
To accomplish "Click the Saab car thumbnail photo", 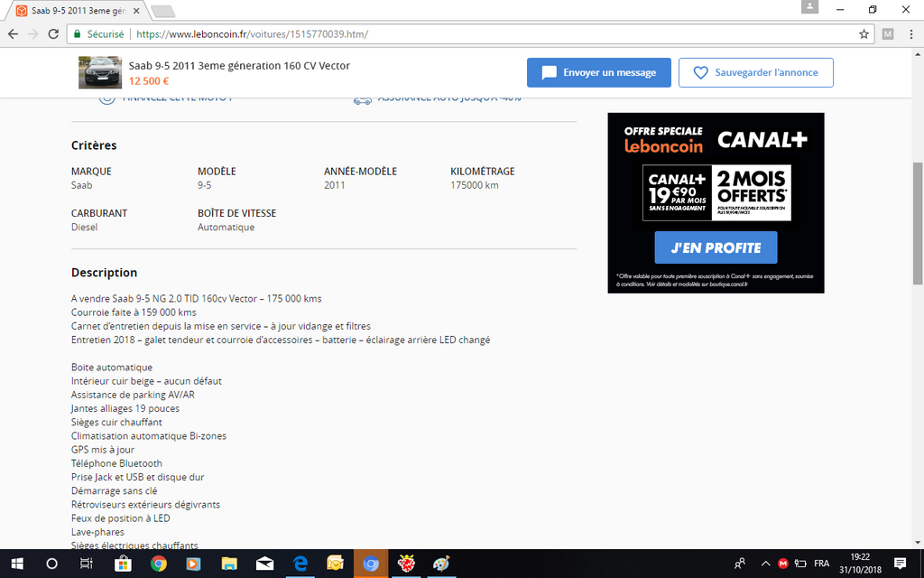I will pyautogui.click(x=100, y=72).
